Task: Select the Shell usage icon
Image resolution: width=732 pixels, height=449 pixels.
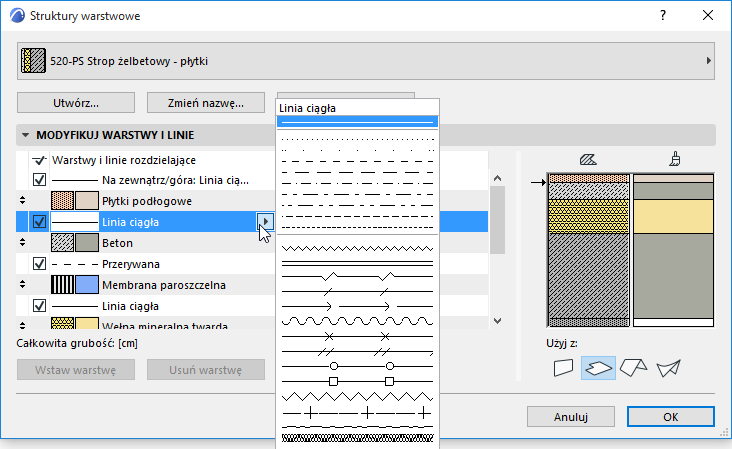Action: (x=667, y=368)
